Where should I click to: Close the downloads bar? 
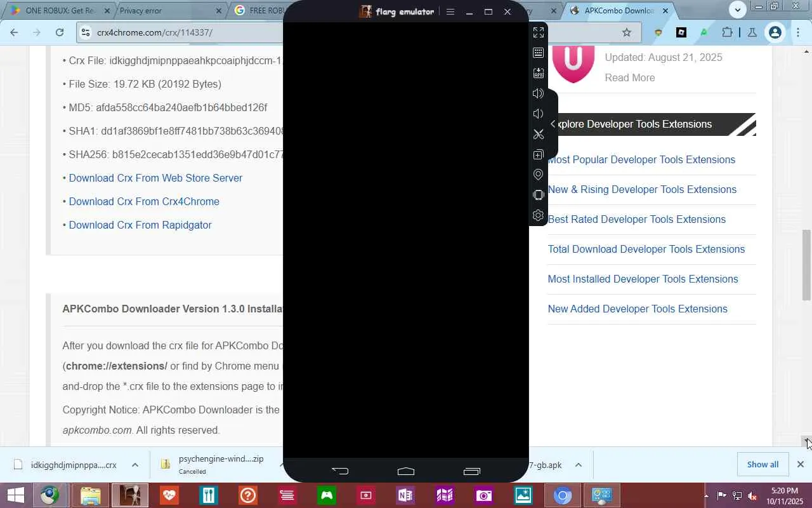[x=801, y=465]
